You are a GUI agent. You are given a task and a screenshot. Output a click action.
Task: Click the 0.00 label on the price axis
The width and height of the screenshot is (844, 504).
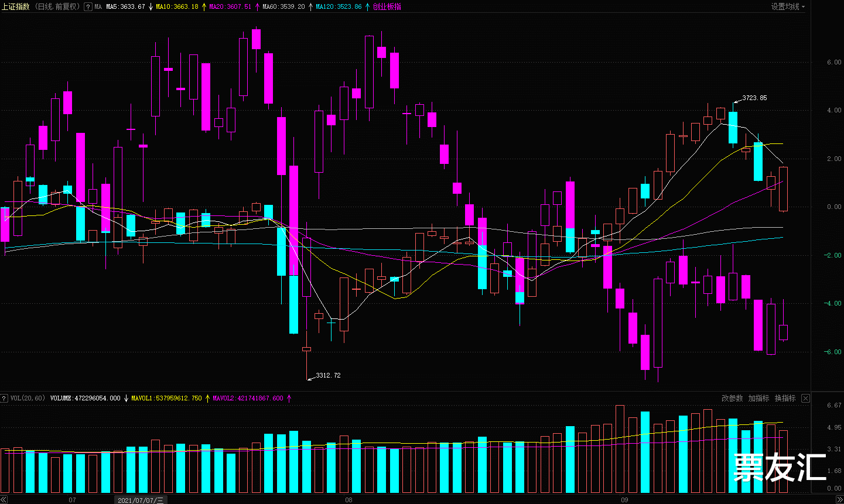coord(834,207)
